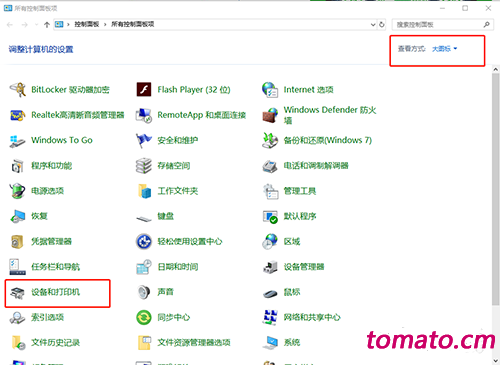This screenshot has width=500, height=365.
Task: Open the 电话和调制解调器 icon
Action: [x=270, y=166]
